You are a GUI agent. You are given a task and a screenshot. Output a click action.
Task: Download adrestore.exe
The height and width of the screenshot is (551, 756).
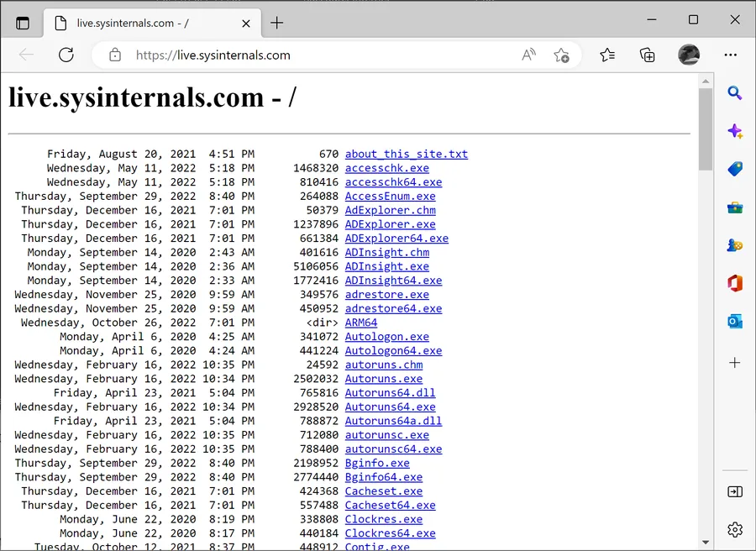(386, 295)
